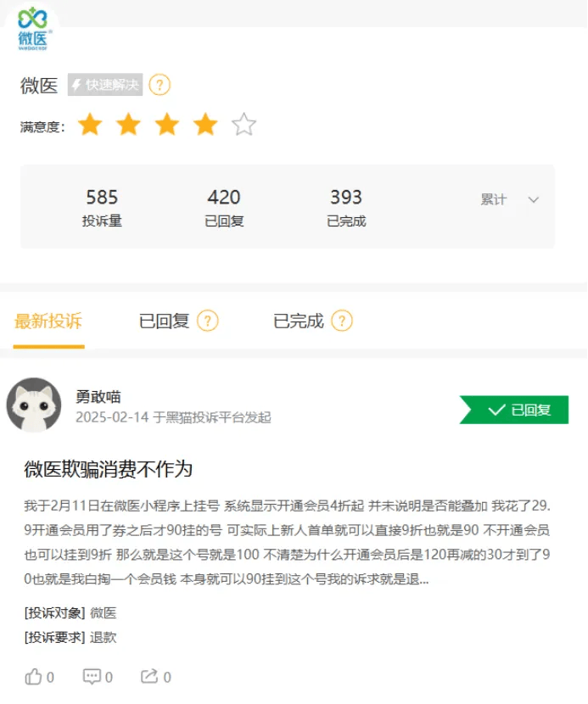Click the 勇敢喵 cat avatar
588x704 pixels.
point(34,405)
